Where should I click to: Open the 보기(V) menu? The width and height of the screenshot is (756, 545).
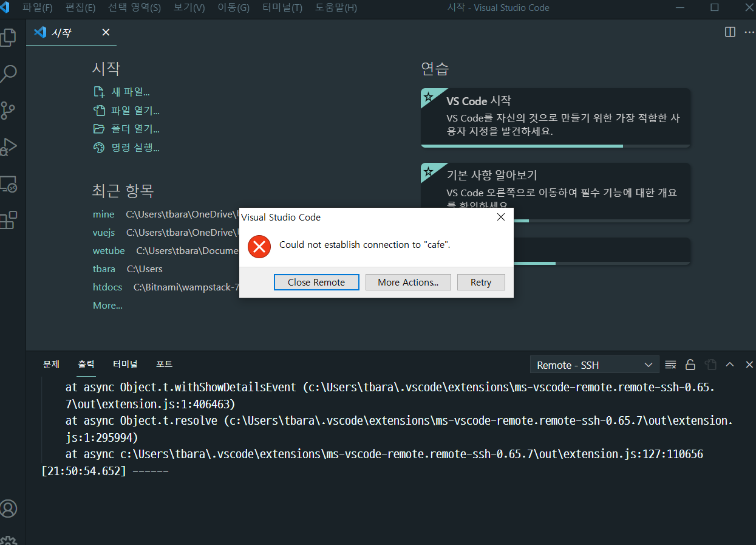tap(189, 8)
